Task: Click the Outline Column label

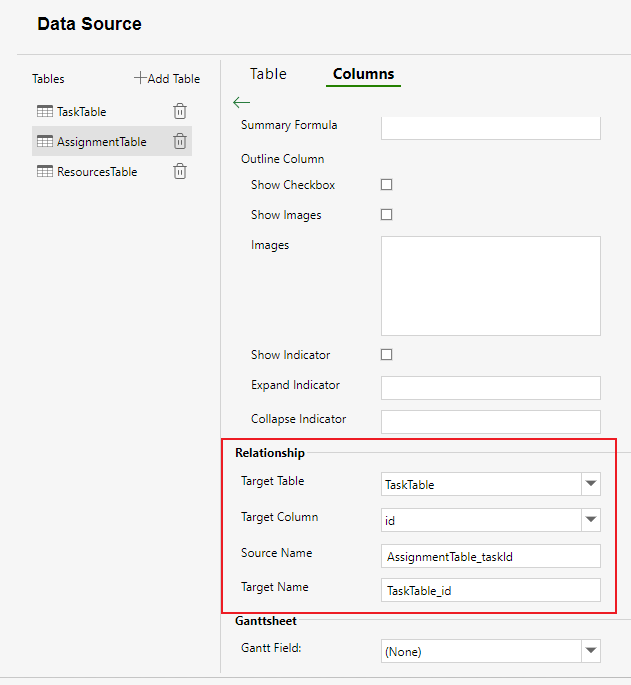Action: pos(282,159)
